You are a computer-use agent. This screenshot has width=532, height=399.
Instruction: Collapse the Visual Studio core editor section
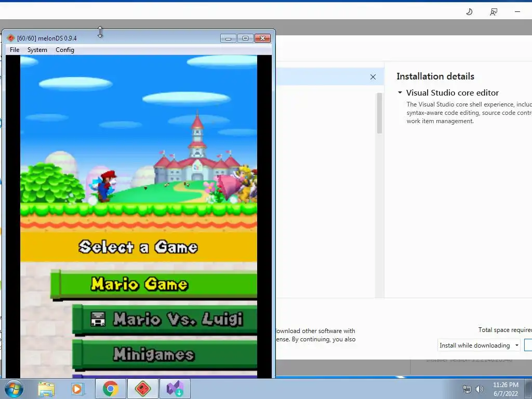pyautogui.click(x=400, y=92)
